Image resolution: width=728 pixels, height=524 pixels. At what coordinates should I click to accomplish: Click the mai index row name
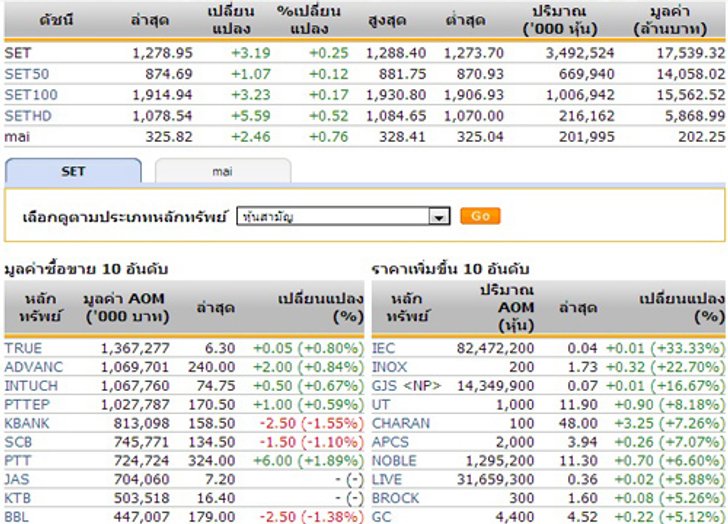tap(17, 136)
